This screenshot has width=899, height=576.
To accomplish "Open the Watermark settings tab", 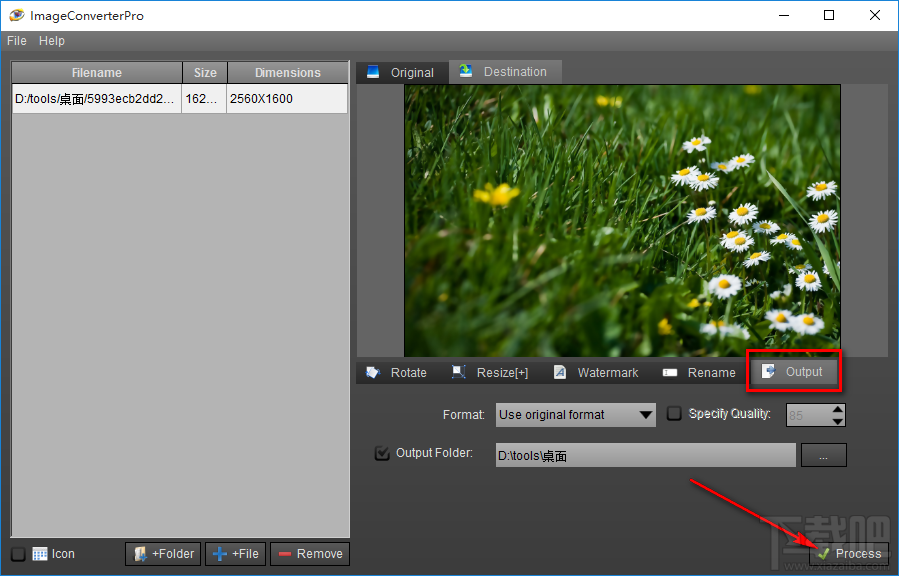I will click(596, 373).
